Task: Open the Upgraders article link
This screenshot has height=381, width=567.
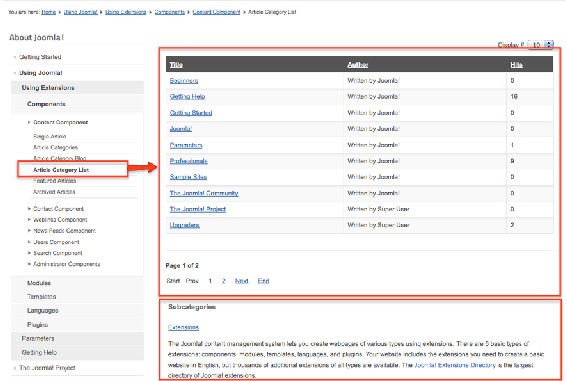Action: click(x=184, y=225)
